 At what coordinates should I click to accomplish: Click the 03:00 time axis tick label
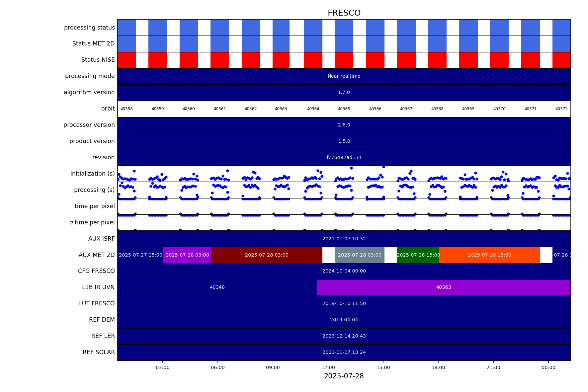click(163, 367)
